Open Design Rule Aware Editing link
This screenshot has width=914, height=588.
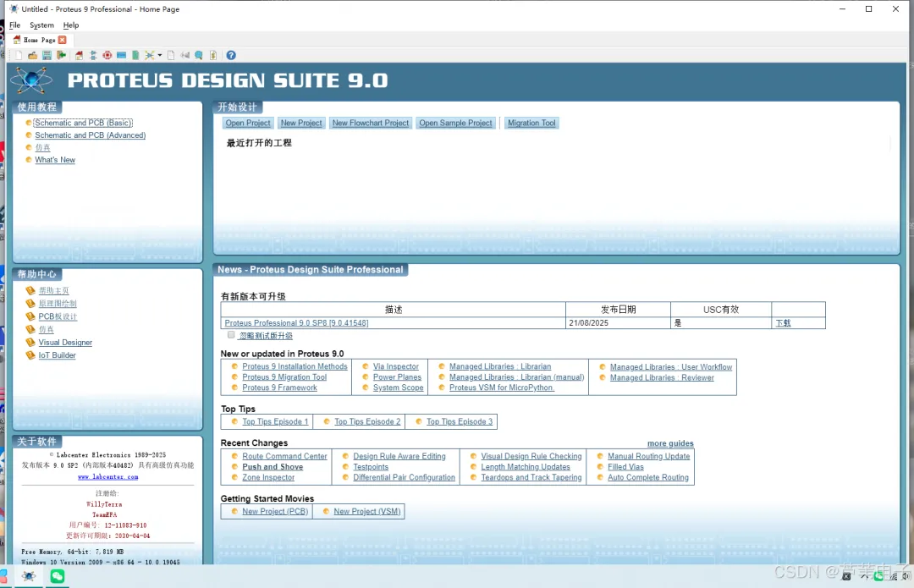(x=399, y=456)
